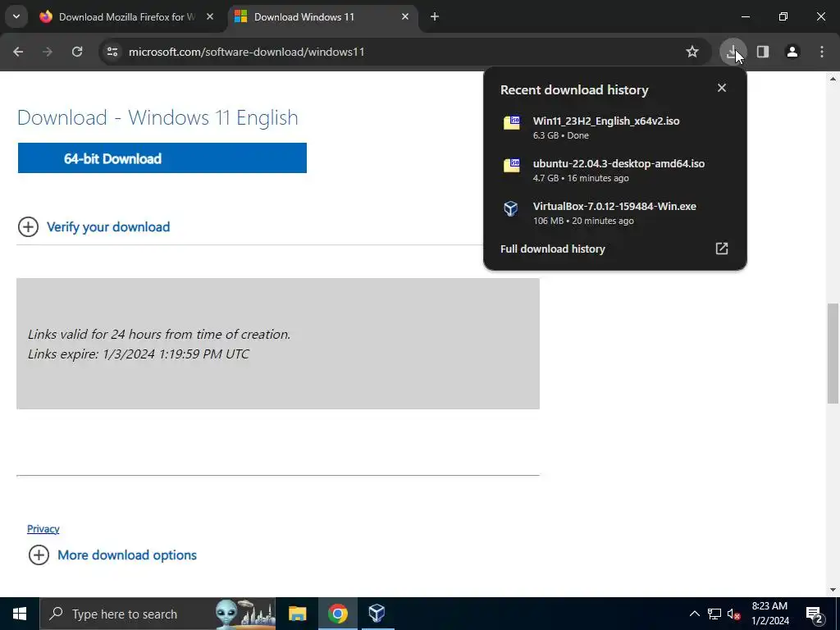Screen dimensions: 840x630
Task: Bookmark this page with the star icon
Action: pos(692,52)
